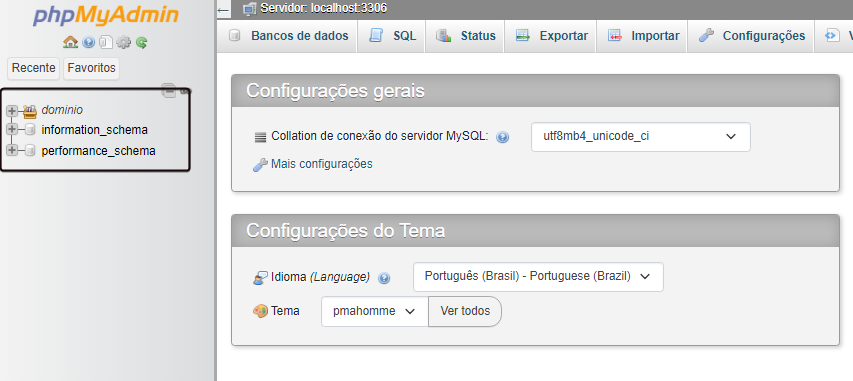Open the MySQL documentation pages icon
Image resolution: width=853 pixels, height=381 pixels.
[106, 42]
